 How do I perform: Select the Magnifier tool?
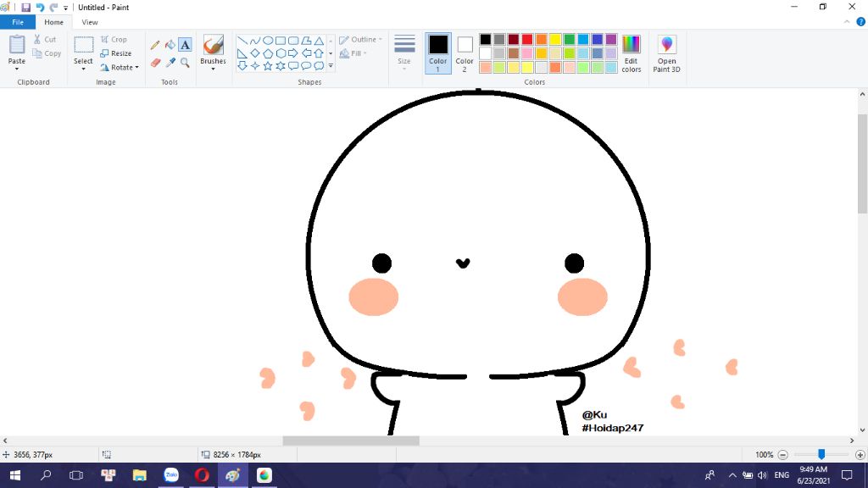pyautogui.click(x=185, y=63)
